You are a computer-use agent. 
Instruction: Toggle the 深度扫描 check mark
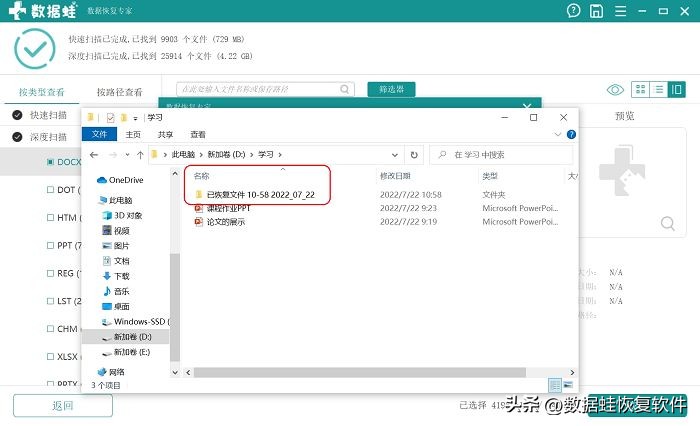click(17, 137)
